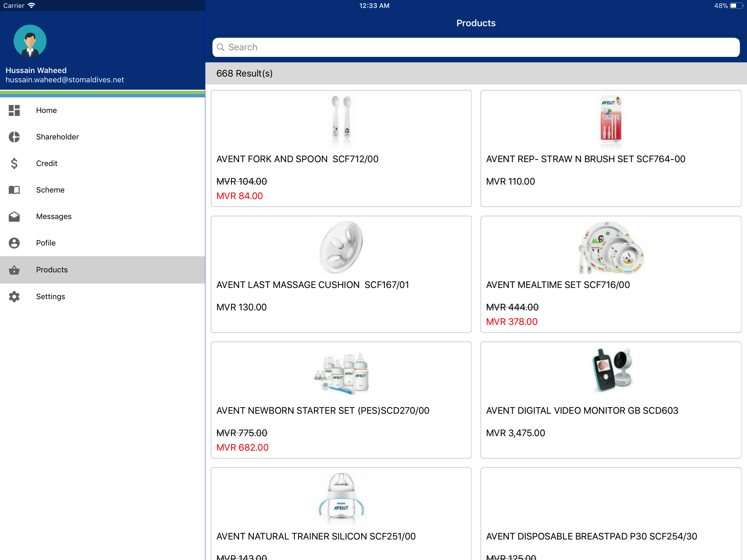Select AVENT LAST MASSAGE CUSHION SCF167/01 title
Viewport: 747px width, 560px height.
313,285
